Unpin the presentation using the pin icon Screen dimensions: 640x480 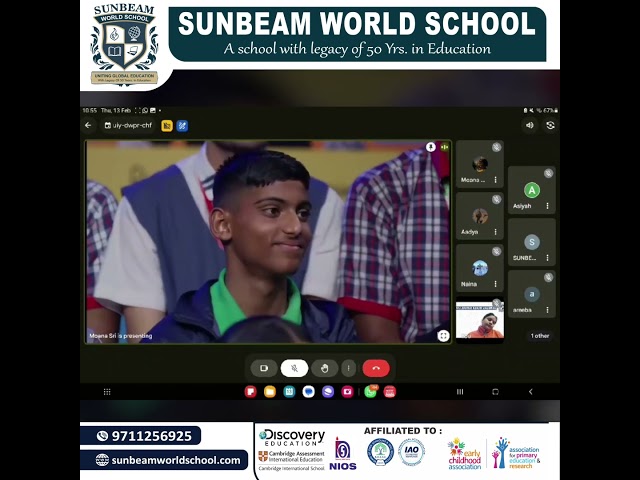(431, 147)
